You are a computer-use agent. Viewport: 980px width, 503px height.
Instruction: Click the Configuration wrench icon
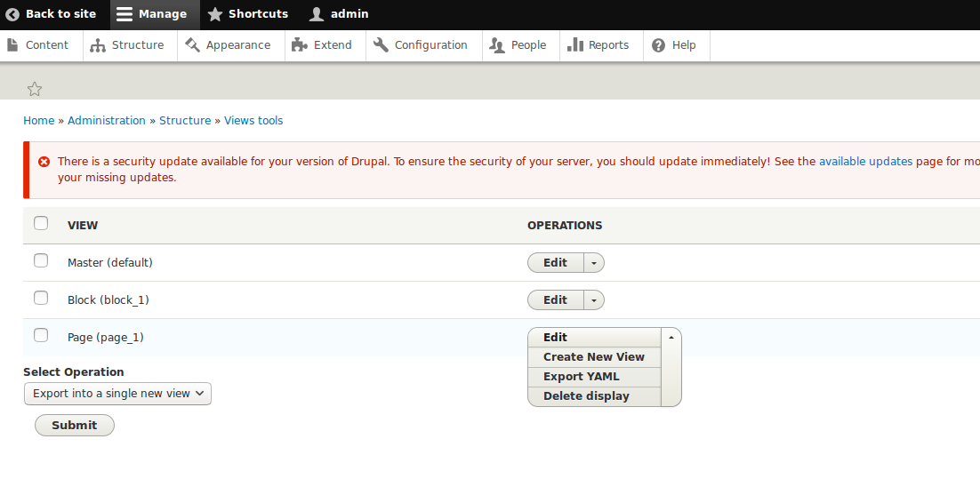381,45
